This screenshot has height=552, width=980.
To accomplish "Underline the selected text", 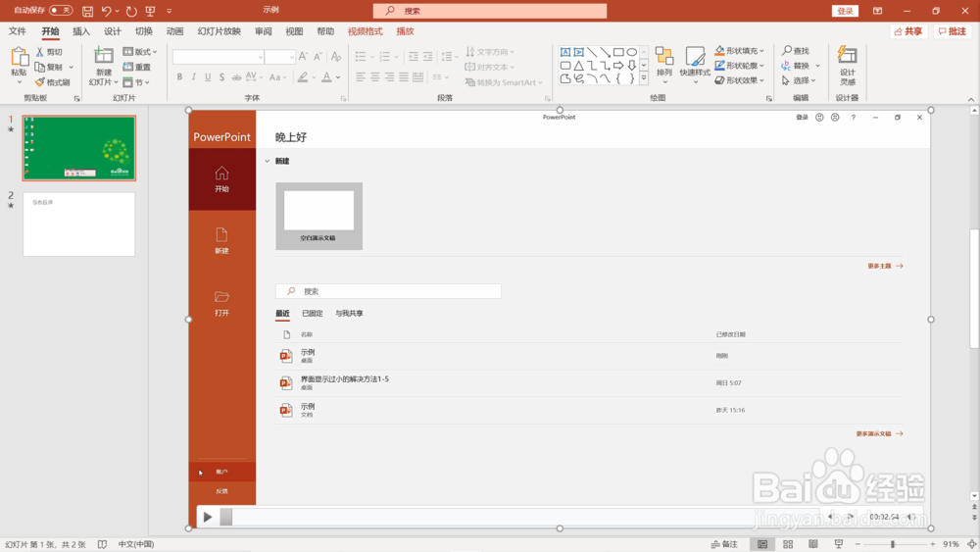I will pyautogui.click(x=208, y=76).
